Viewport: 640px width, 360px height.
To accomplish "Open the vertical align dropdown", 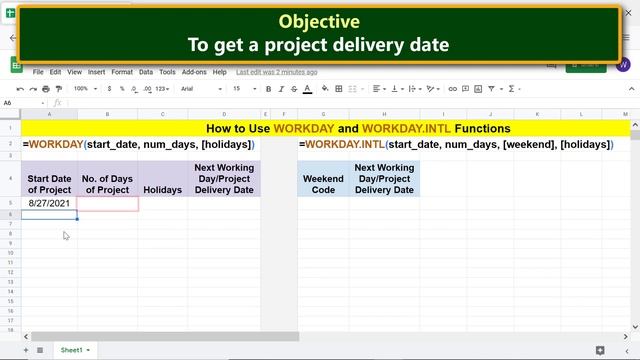I will tap(397, 89).
